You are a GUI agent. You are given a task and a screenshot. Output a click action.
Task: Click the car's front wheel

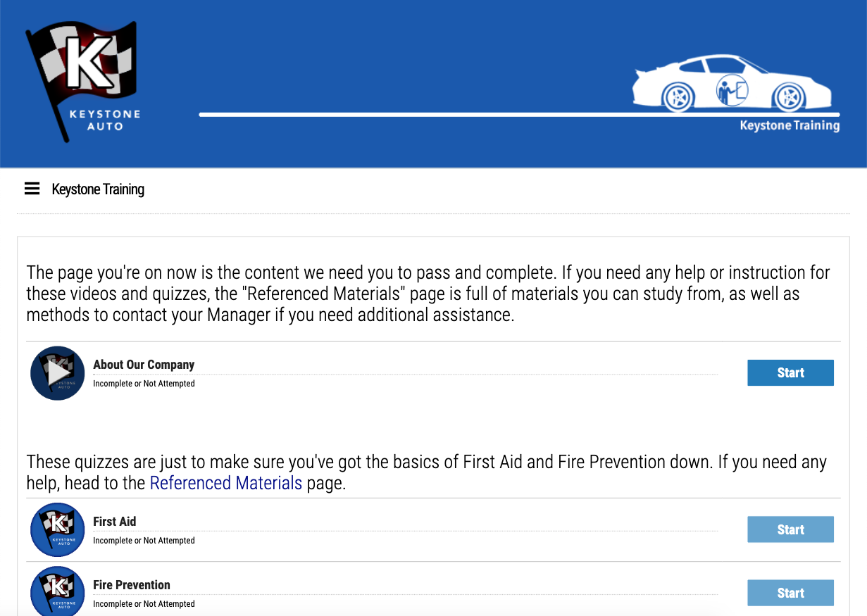787,96
